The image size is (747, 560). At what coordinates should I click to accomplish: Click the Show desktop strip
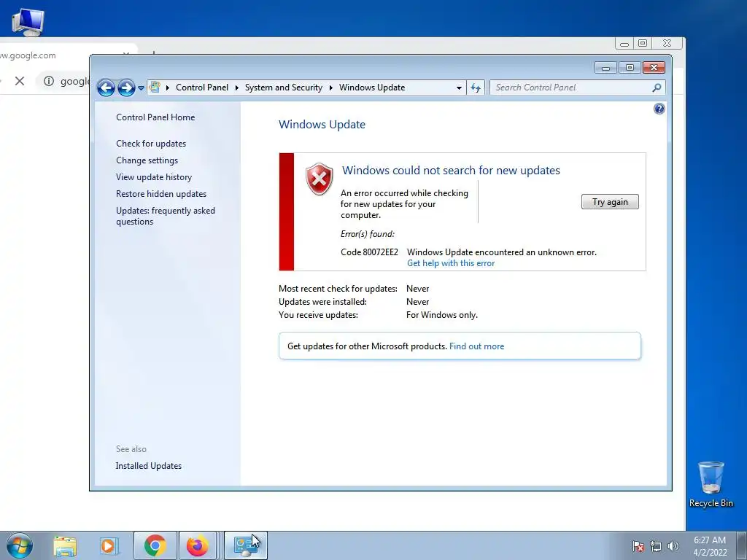[742, 545]
